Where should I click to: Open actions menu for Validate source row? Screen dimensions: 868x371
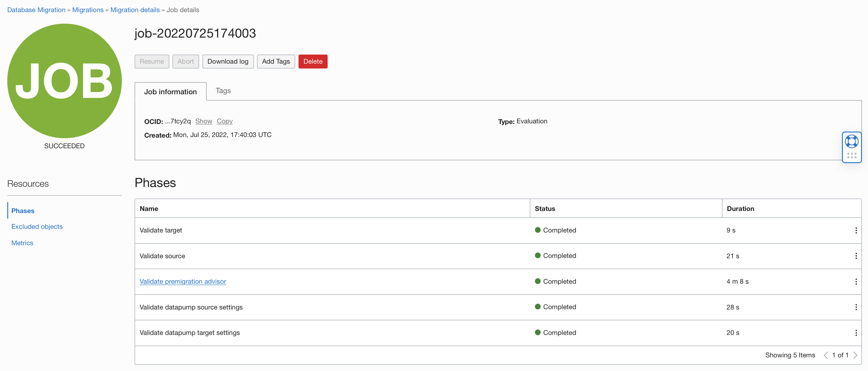[x=856, y=256]
